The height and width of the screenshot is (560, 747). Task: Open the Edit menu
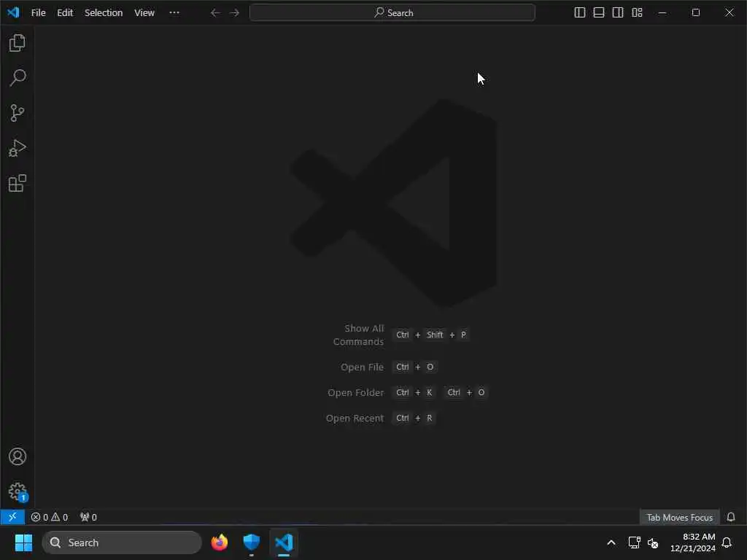(x=65, y=13)
